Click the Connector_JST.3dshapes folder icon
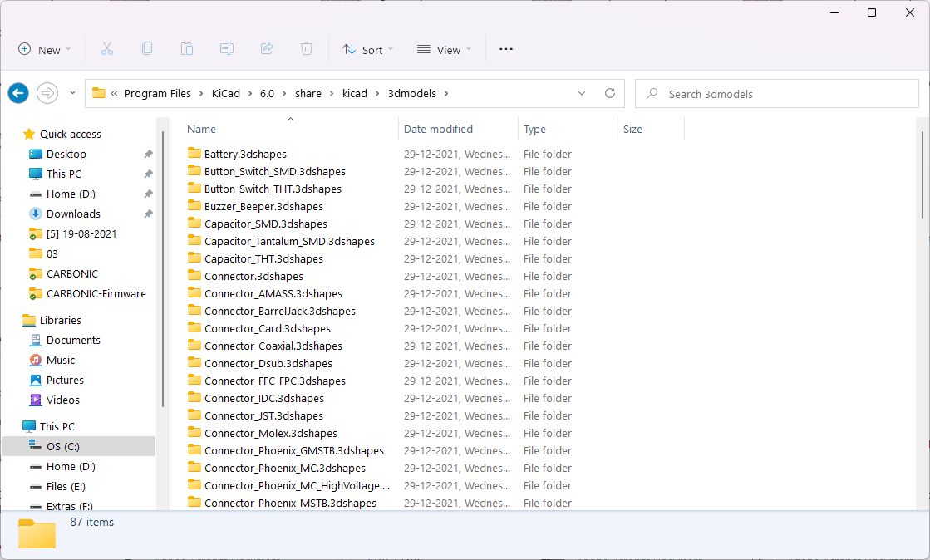 (x=194, y=415)
